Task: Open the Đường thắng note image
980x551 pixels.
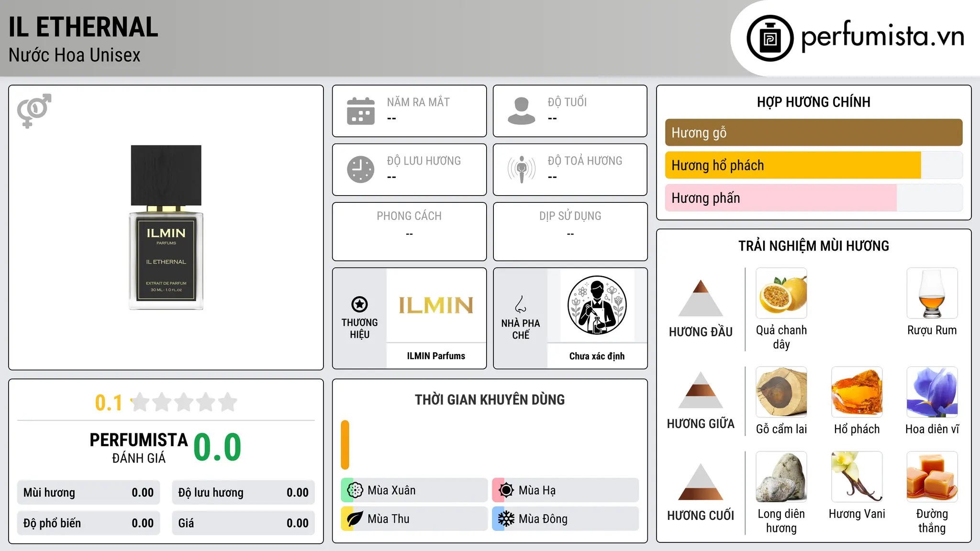Action: (932, 477)
